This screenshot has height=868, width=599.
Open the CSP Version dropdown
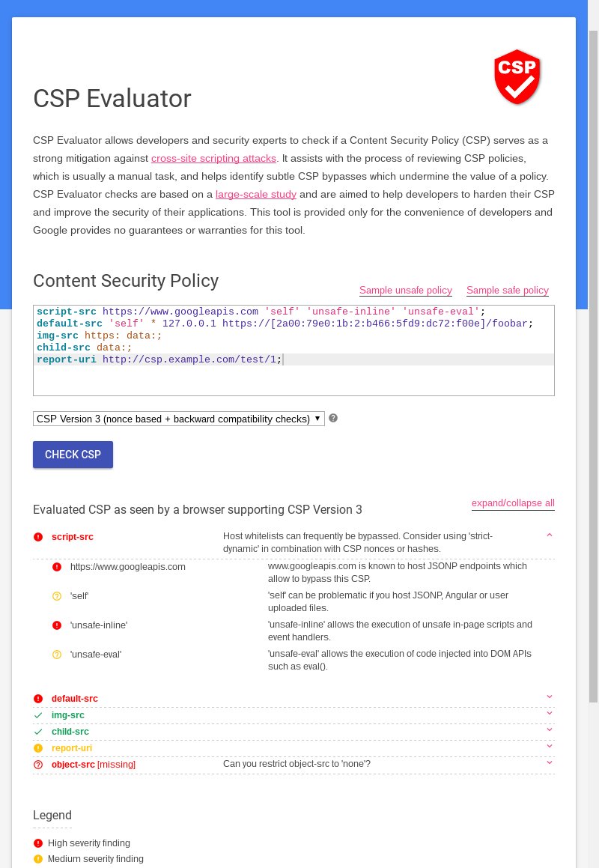click(x=179, y=419)
